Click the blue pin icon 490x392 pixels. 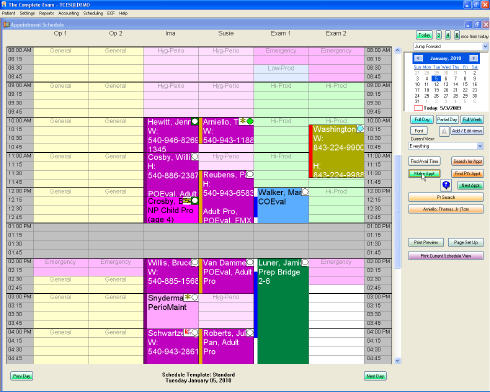pyautogui.click(x=446, y=185)
